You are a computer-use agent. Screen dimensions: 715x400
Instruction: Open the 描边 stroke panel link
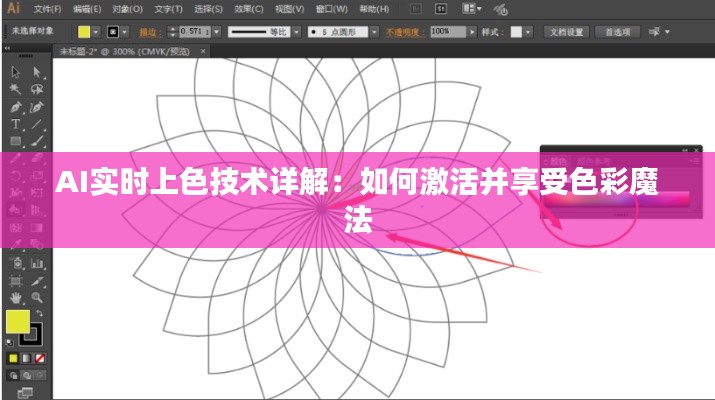click(x=148, y=32)
